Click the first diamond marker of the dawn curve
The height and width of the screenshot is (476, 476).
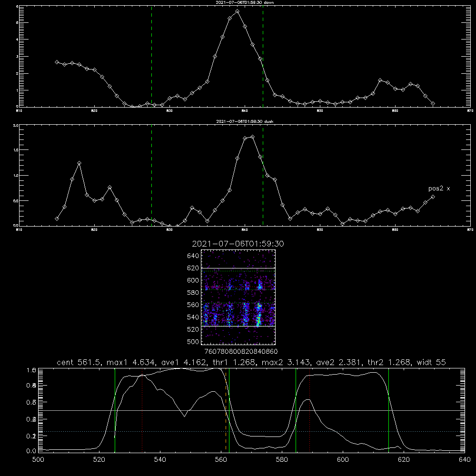(57, 62)
